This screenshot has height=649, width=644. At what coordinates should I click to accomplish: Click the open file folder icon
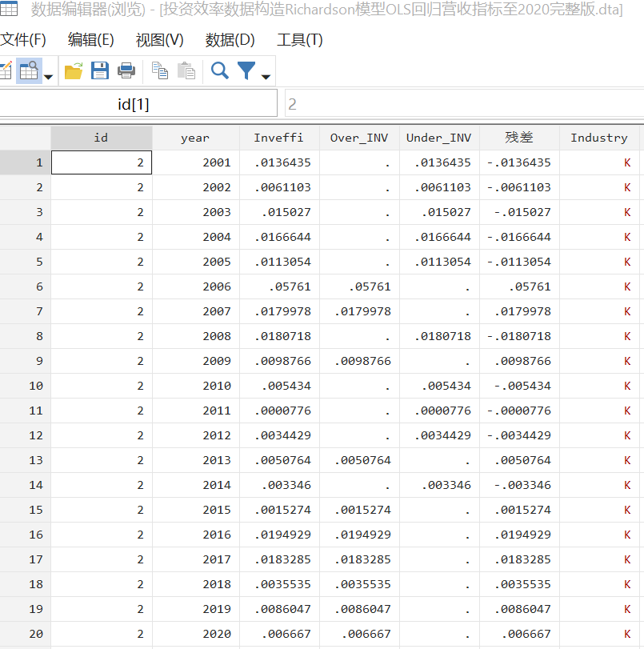(x=74, y=71)
